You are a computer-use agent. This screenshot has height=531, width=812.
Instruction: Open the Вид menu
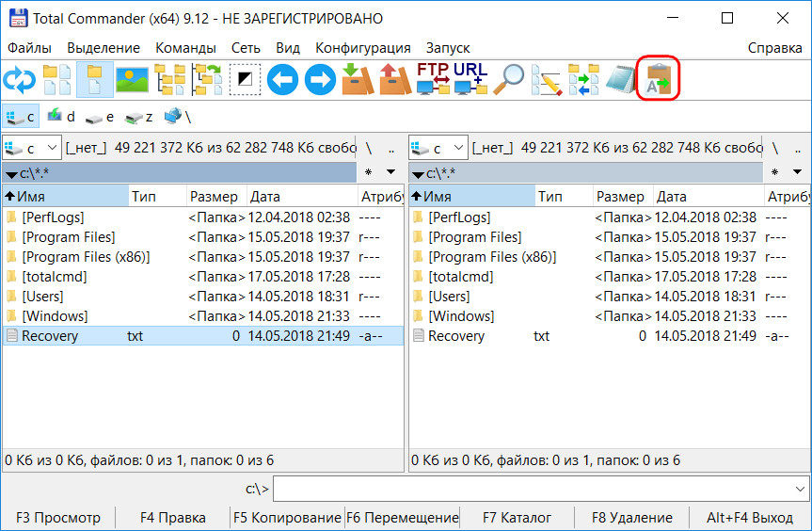[288, 48]
